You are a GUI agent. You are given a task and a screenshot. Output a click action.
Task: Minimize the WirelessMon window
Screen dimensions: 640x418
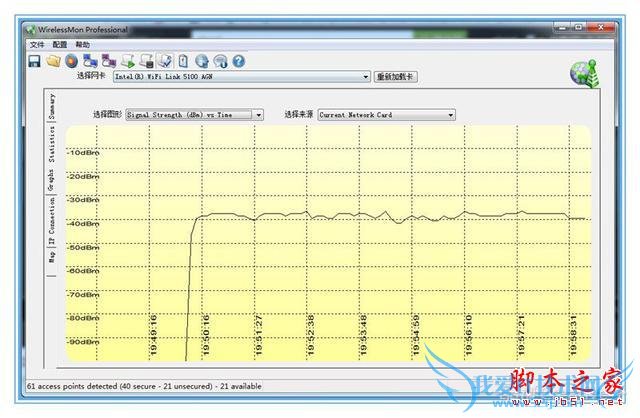(x=562, y=28)
